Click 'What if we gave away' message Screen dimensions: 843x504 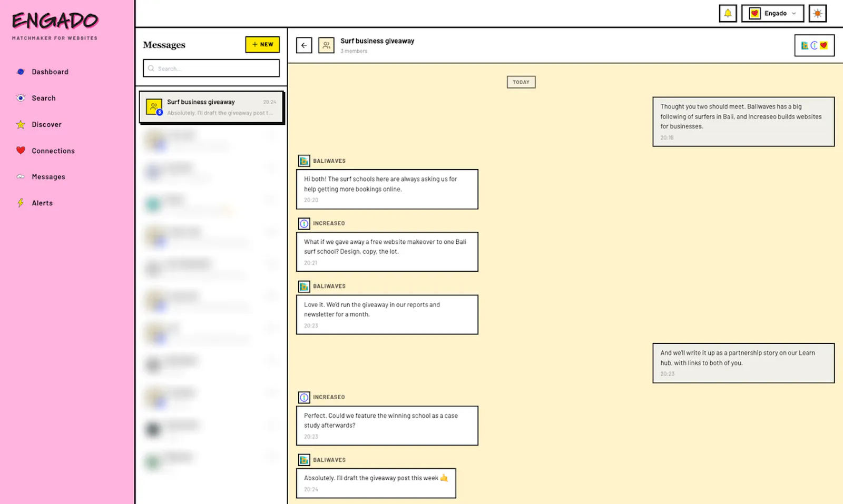click(x=387, y=252)
